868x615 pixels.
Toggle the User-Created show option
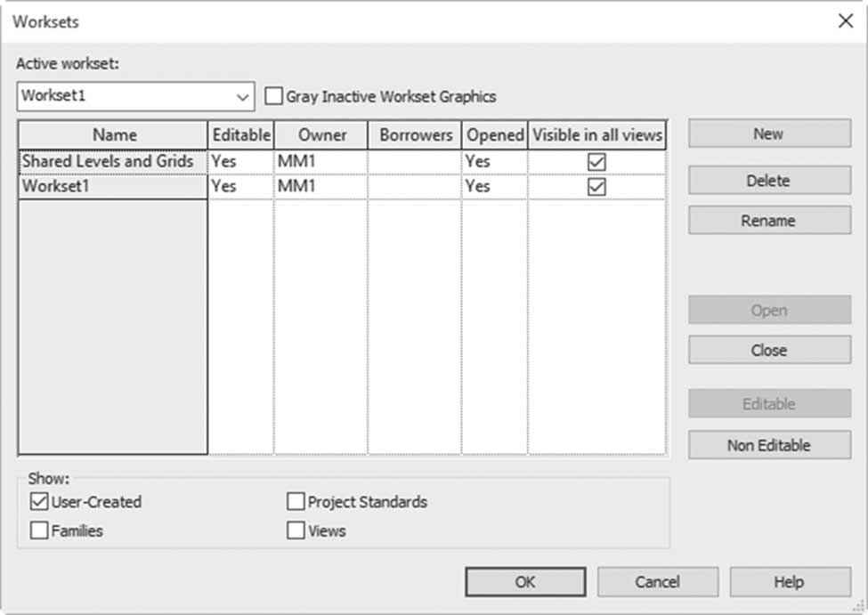click(x=39, y=501)
